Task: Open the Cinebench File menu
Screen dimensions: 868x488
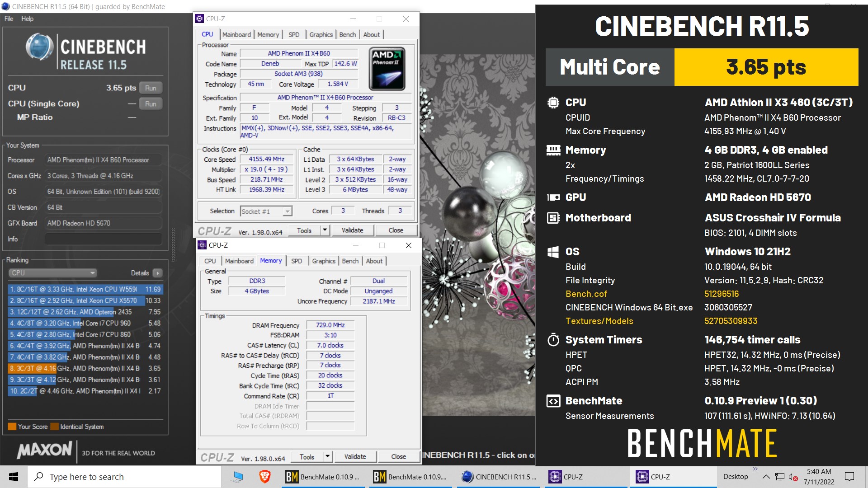Action: 9,19
